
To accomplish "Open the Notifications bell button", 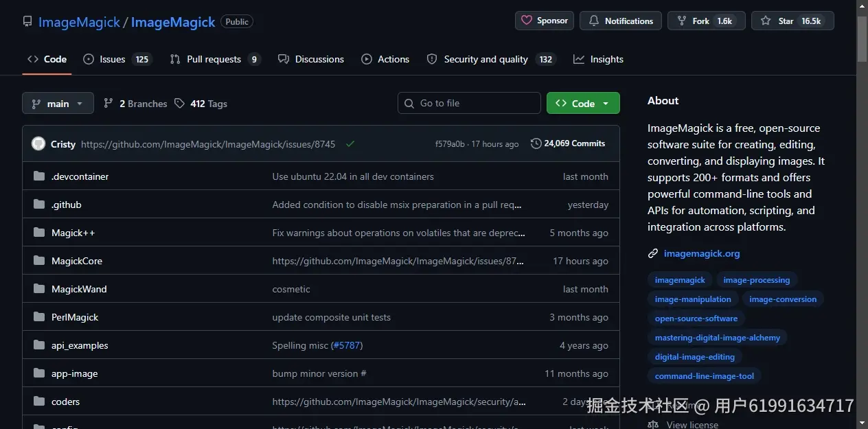I will [621, 21].
